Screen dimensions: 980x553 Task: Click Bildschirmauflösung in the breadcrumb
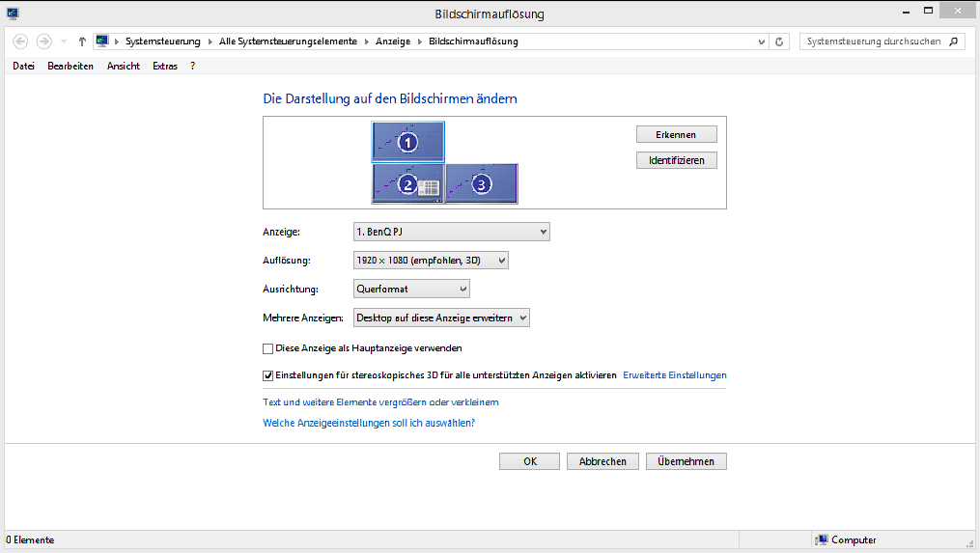click(x=473, y=41)
